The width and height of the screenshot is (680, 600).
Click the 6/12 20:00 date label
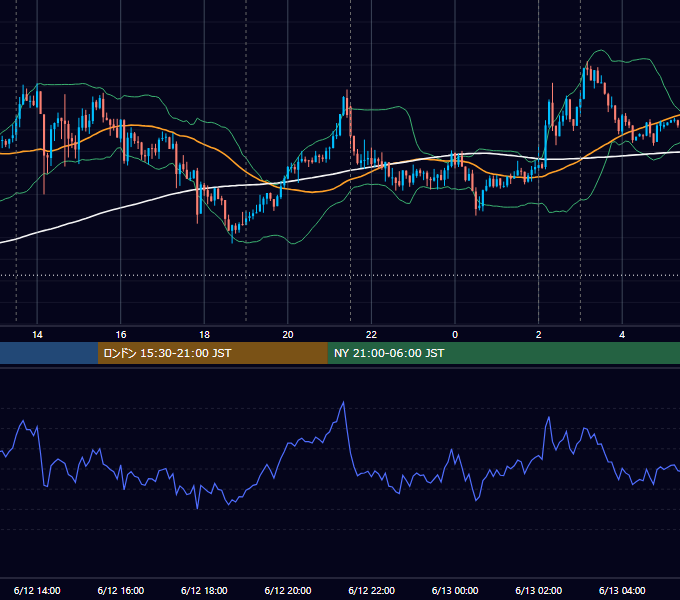pos(288,590)
